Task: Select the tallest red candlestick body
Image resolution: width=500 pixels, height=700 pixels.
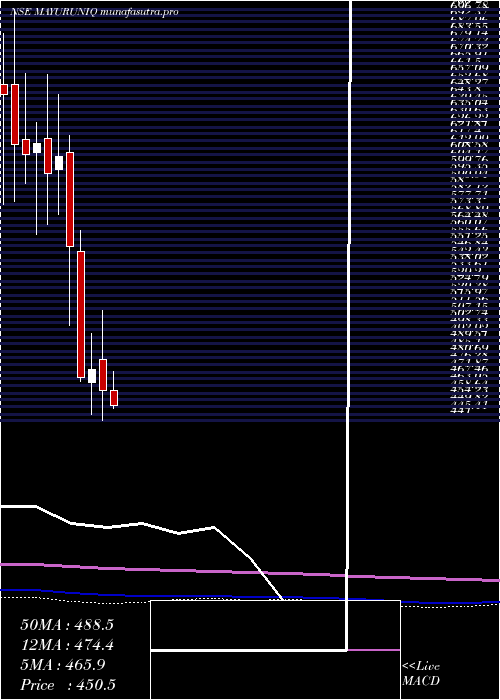Action: tap(81, 315)
